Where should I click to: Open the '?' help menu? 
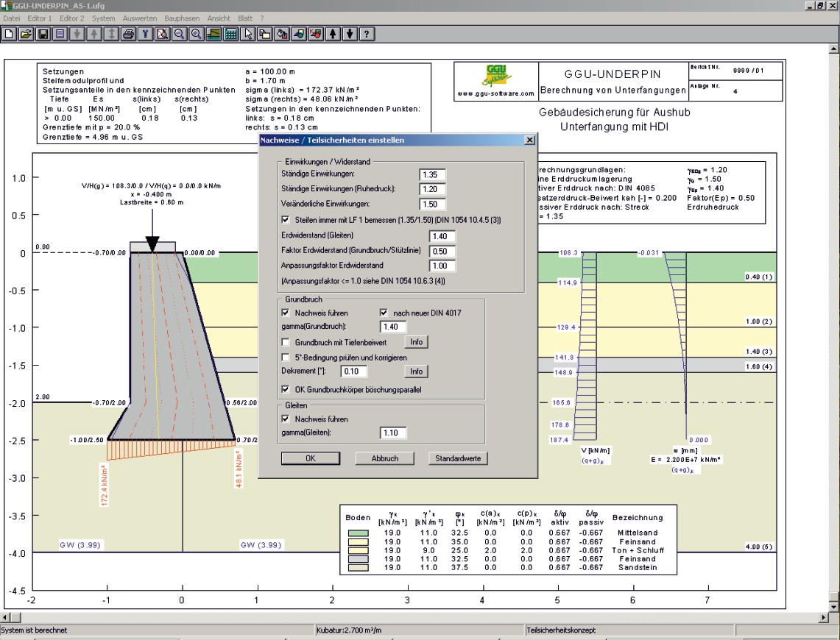click(262, 18)
